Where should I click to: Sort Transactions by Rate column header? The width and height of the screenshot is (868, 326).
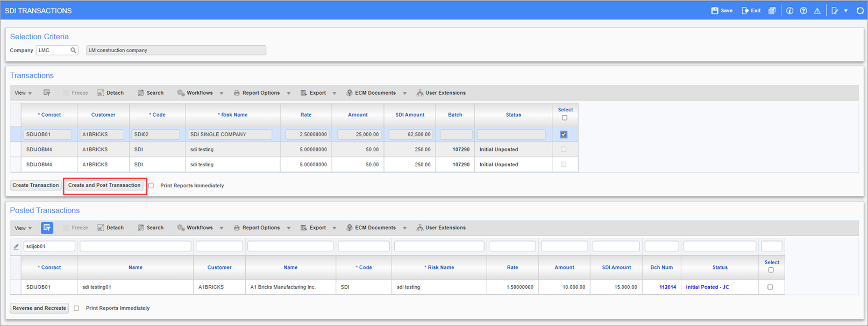[x=306, y=115]
